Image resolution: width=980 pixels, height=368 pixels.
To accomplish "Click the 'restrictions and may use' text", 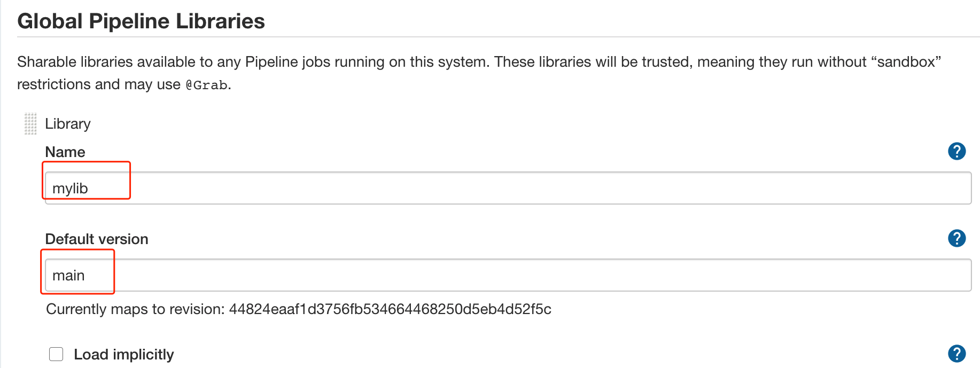I will (98, 84).
